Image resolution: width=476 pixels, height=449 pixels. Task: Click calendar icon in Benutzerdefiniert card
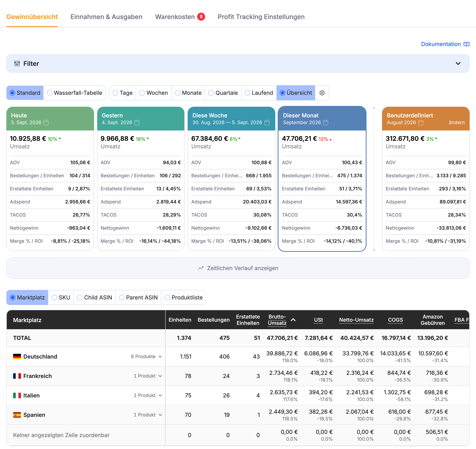[x=421, y=123]
